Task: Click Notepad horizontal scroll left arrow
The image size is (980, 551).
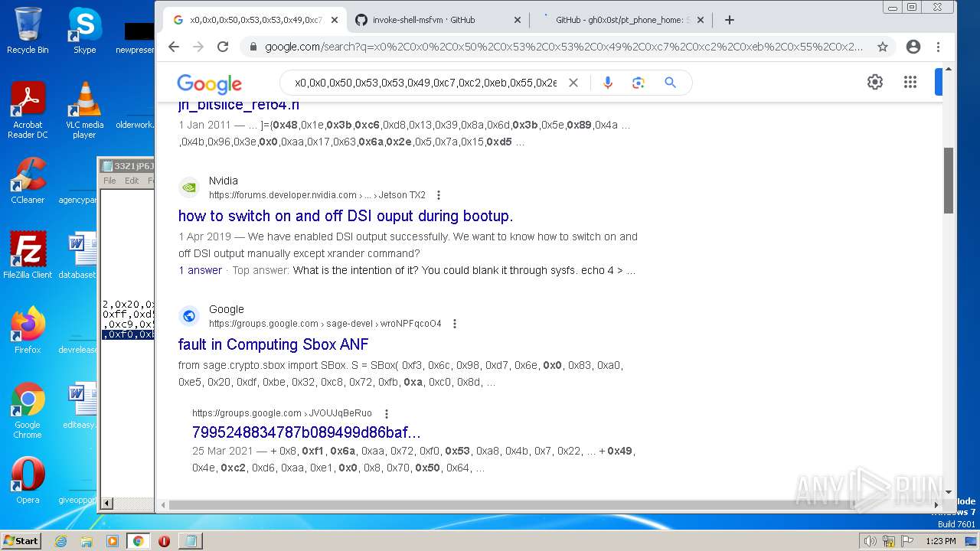Action: pos(107,503)
